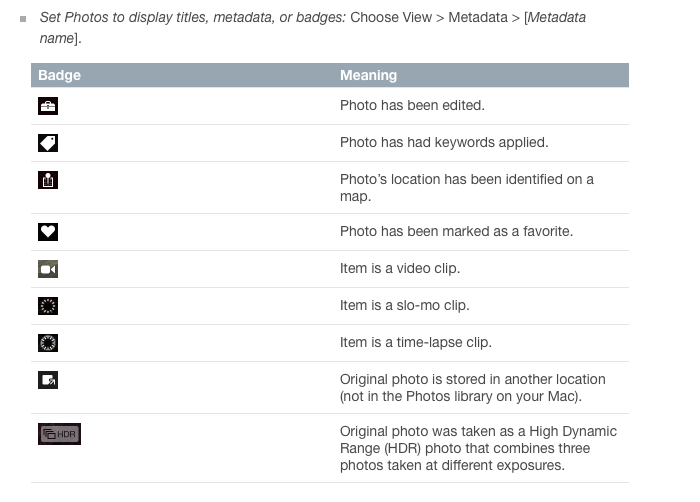Image resolution: width=700 pixels, height=502 pixels.
Task: Click 'Photo has had keywords applied.' text
Action: [x=444, y=142]
